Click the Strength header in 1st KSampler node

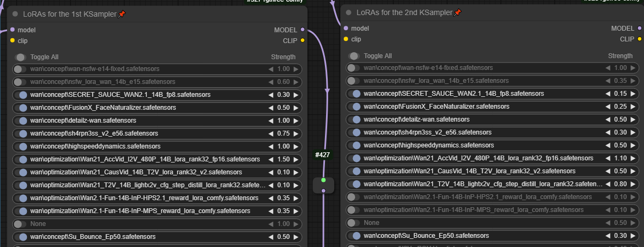(x=283, y=57)
